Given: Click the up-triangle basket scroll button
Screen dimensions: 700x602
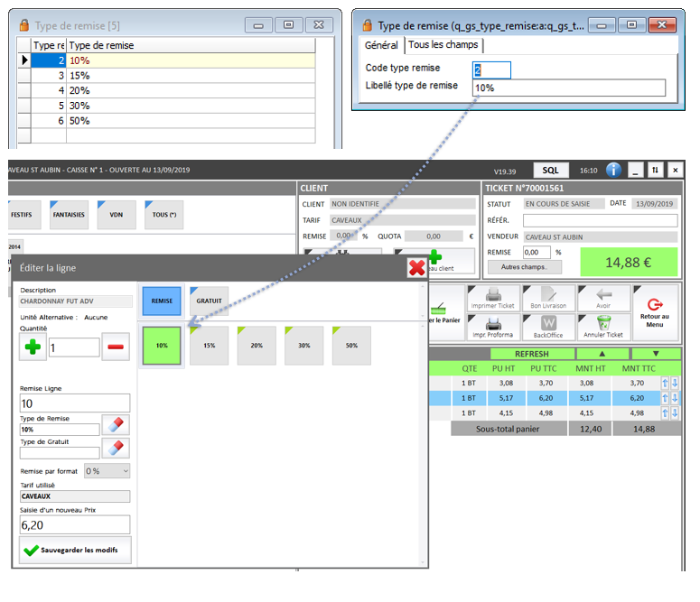Looking at the screenshot, I should (600, 354).
